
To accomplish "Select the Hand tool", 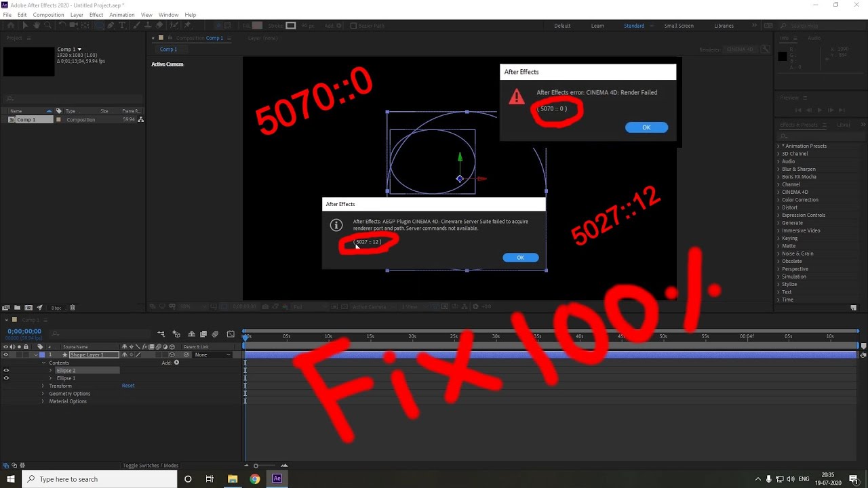I will pyautogui.click(x=37, y=26).
